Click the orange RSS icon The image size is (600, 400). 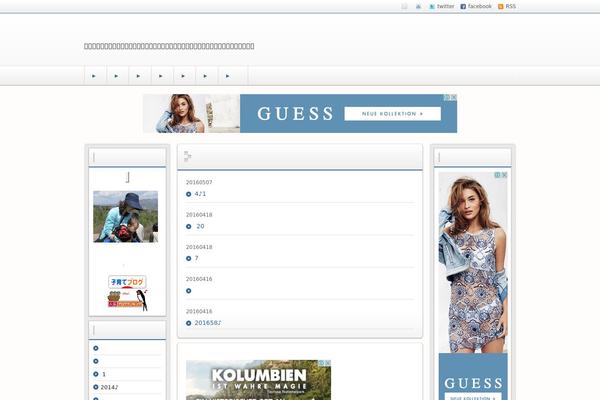coord(501,7)
